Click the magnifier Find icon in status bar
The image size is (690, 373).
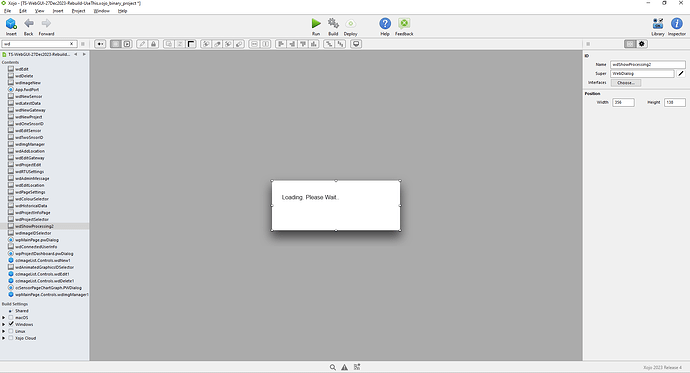(x=333, y=367)
